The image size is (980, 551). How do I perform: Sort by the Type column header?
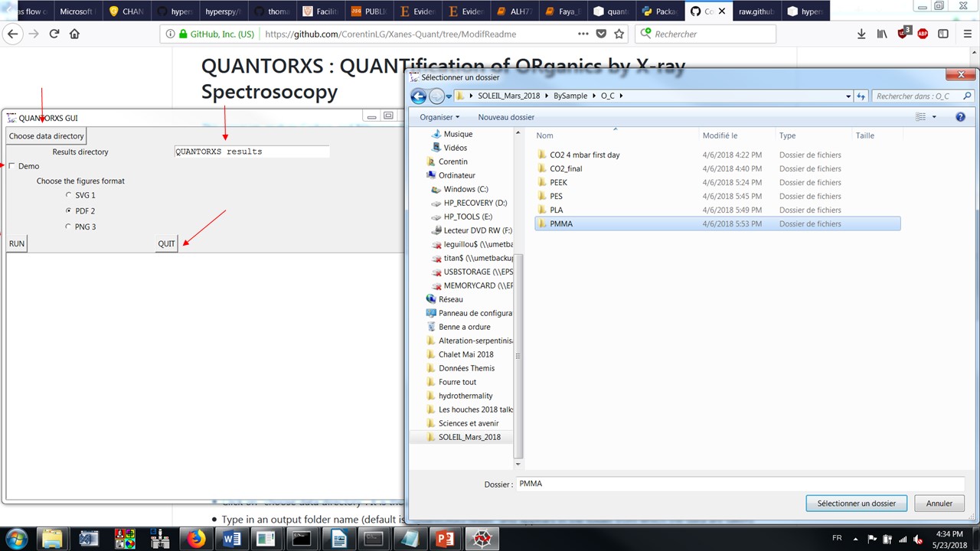tap(787, 135)
